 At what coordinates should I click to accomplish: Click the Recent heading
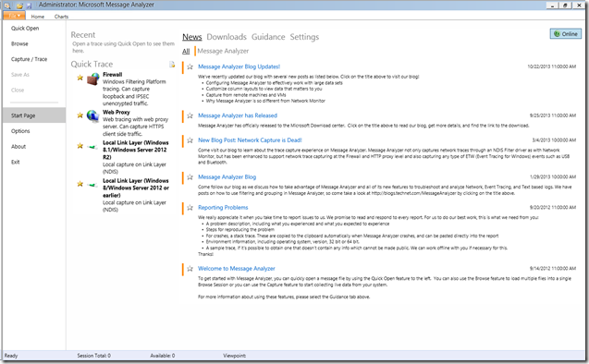(83, 35)
